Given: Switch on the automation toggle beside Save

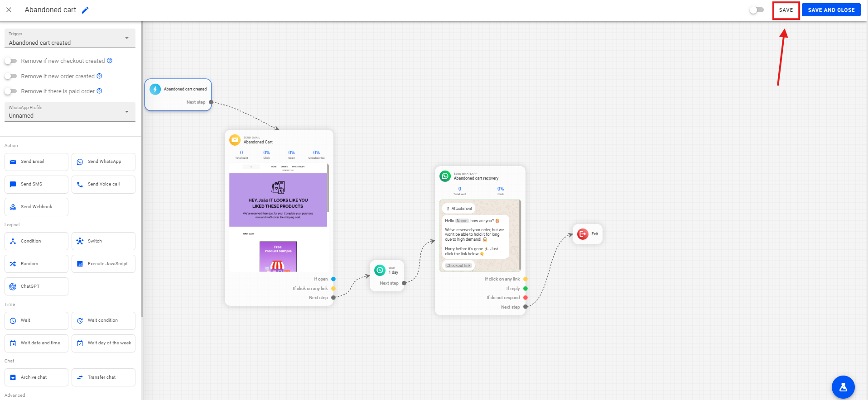Looking at the screenshot, I should click(x=756, y=10).
